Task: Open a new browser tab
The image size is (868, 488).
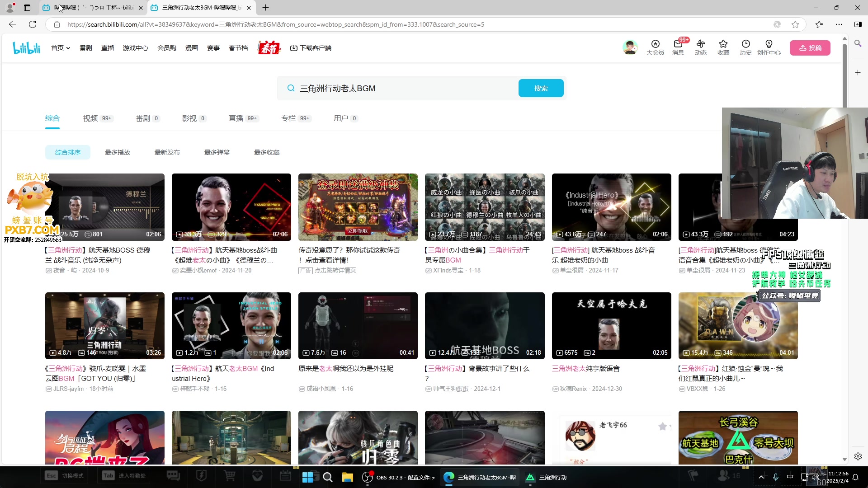Action: tap(265, 8)
